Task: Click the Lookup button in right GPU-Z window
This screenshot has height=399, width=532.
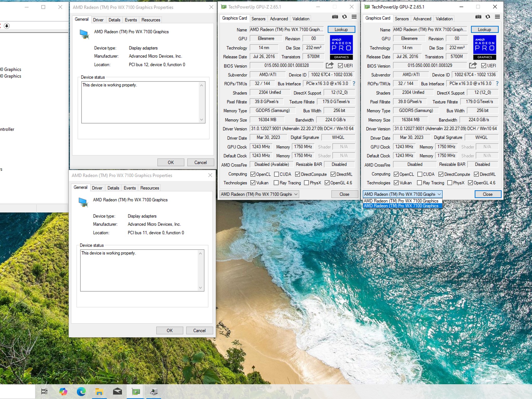Action: pos(484,29)
